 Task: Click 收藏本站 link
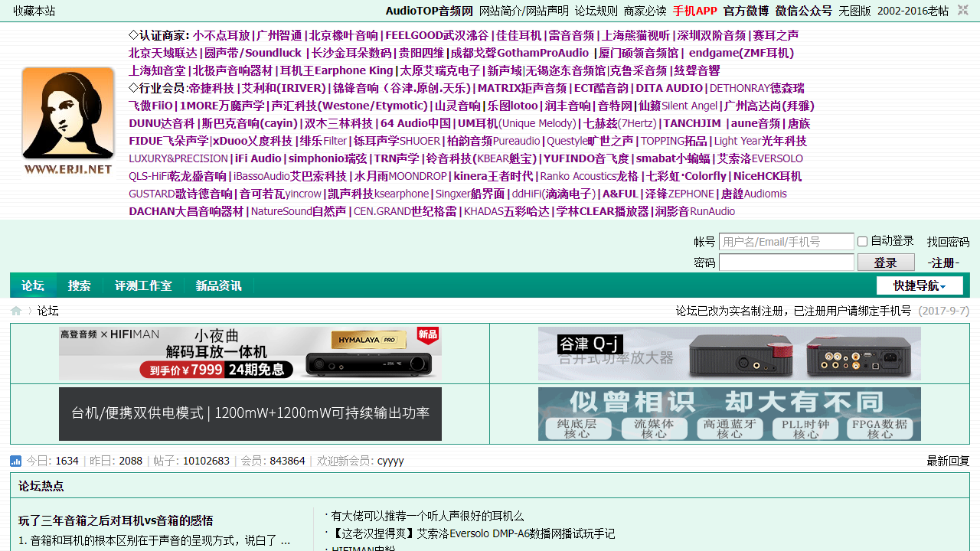point(34,11)
